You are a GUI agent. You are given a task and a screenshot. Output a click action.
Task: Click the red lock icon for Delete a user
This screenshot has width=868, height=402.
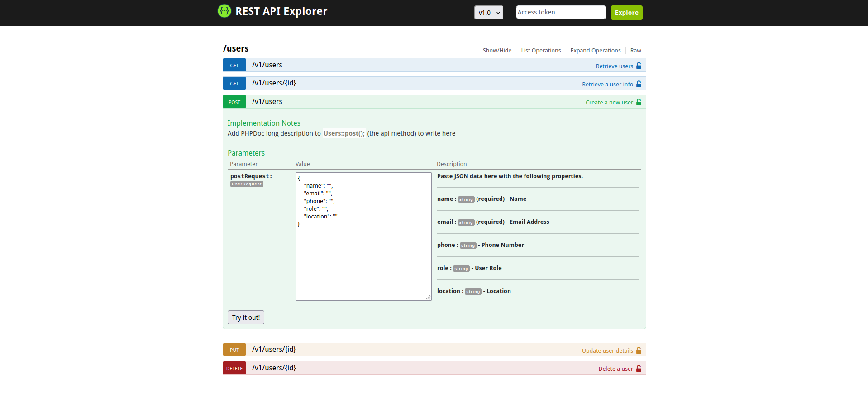tap(639, 369)
